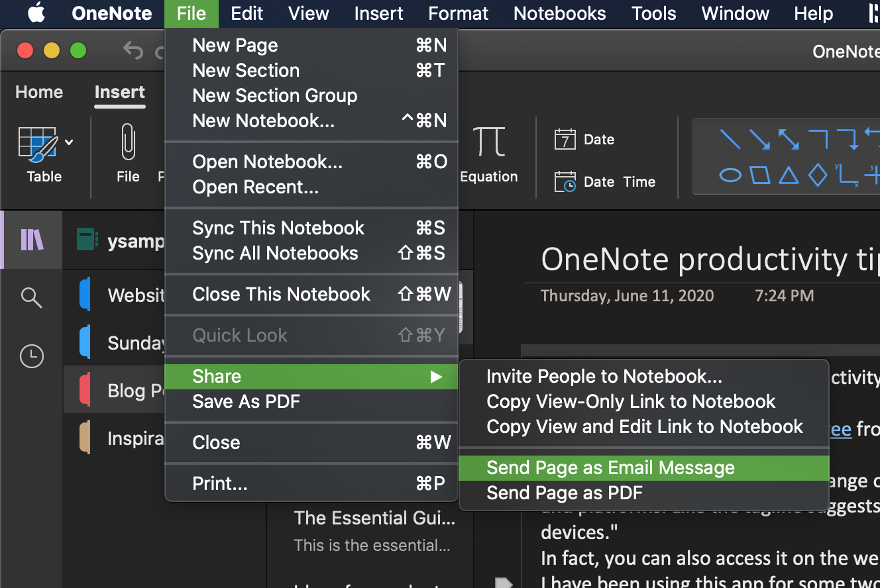Expand the Share submenu entry
This screenshot has height=588, width=880.
pos(311,376)
